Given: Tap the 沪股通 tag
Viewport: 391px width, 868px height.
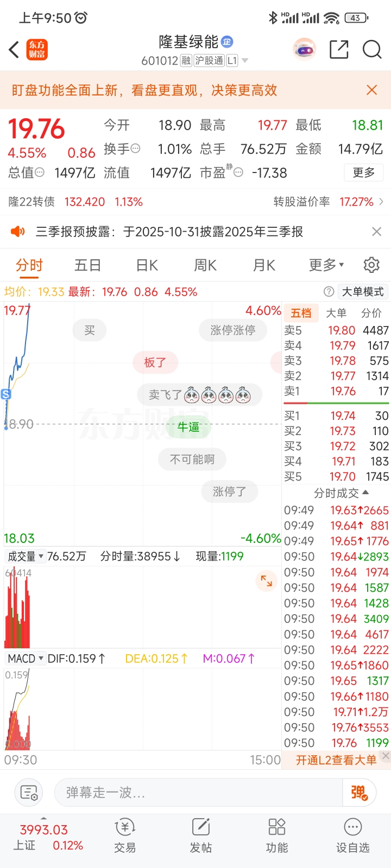Looking at the screenshot, I should (210, 61).
